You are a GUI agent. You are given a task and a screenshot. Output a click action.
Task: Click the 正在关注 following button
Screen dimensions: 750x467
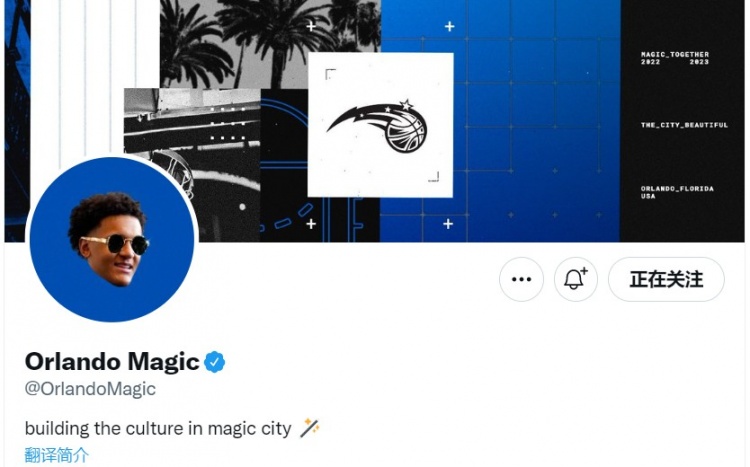(x=666, y=279)
